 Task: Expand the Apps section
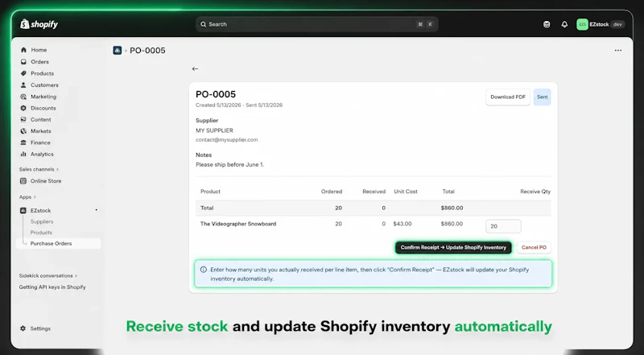coord(27,196)
